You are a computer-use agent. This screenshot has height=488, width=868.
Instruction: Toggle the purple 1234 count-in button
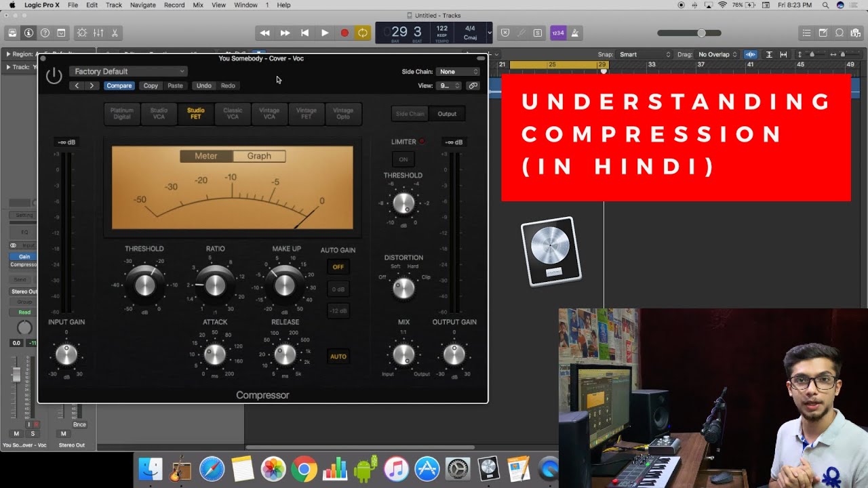click(558, 33)
